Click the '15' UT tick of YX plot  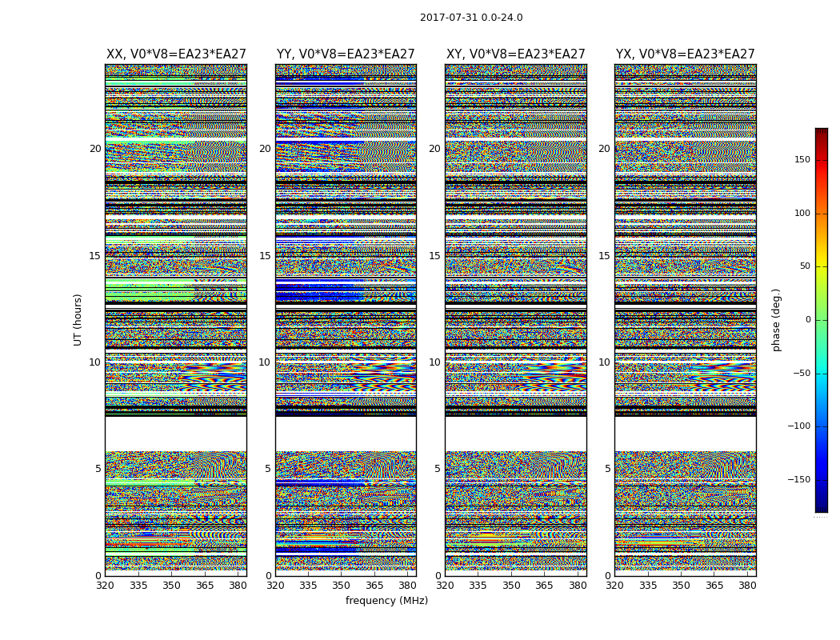tap(605, 255)
